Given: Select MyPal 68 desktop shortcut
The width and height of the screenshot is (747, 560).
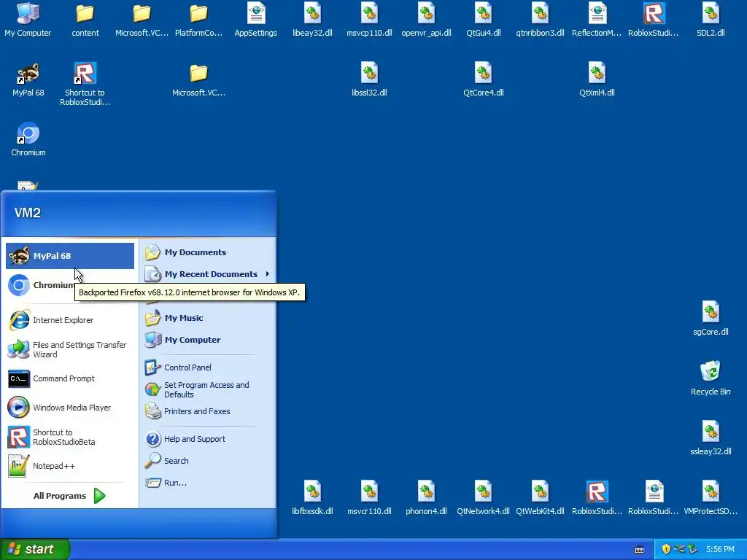Looking at the screenshot, I should [x=28, y=79].
